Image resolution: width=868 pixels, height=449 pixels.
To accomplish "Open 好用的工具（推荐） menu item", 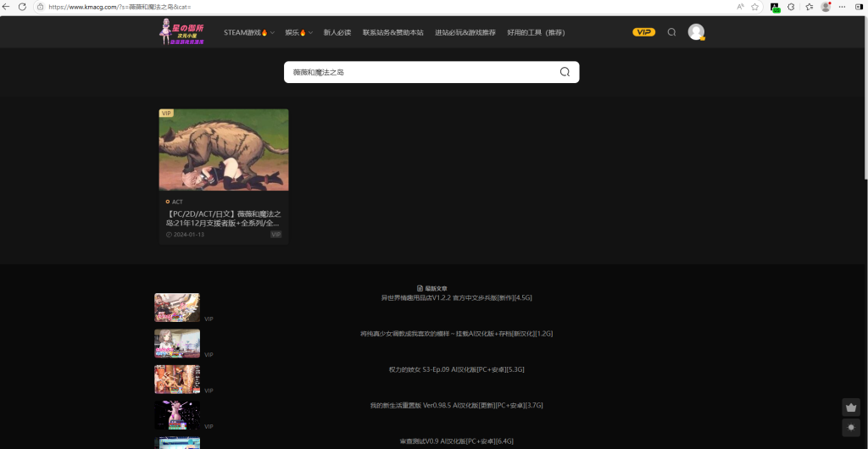I will 536,33.
